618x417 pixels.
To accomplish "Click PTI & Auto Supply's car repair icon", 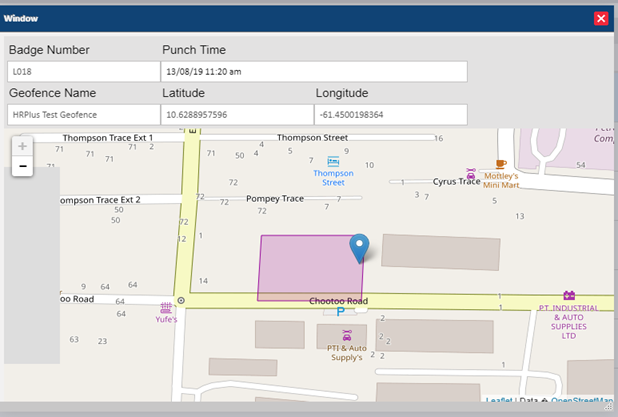I will click(347, 335).
